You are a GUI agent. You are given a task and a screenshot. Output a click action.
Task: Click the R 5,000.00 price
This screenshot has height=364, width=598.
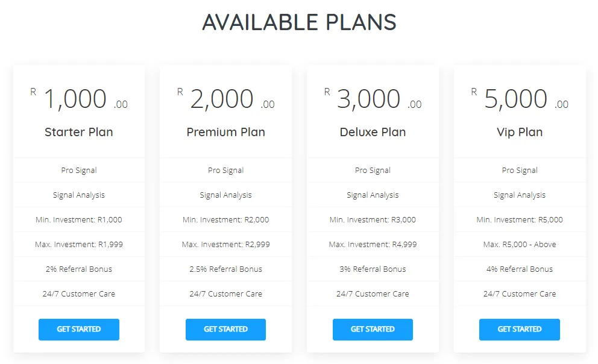520,99
